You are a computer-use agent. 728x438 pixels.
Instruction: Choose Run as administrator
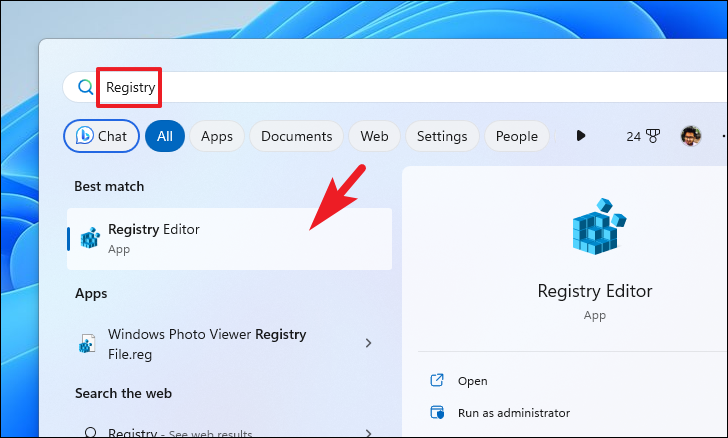[x=514, y=413]
